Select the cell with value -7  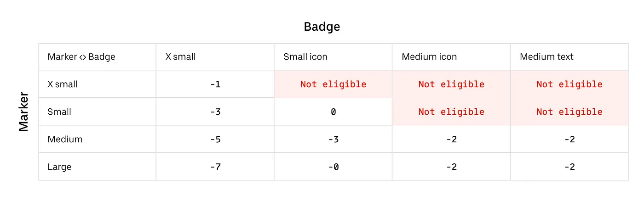[215, 167]
